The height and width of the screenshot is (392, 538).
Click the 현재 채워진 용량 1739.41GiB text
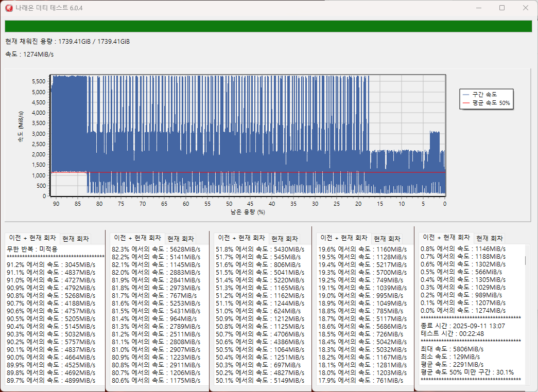pos(67,42)
